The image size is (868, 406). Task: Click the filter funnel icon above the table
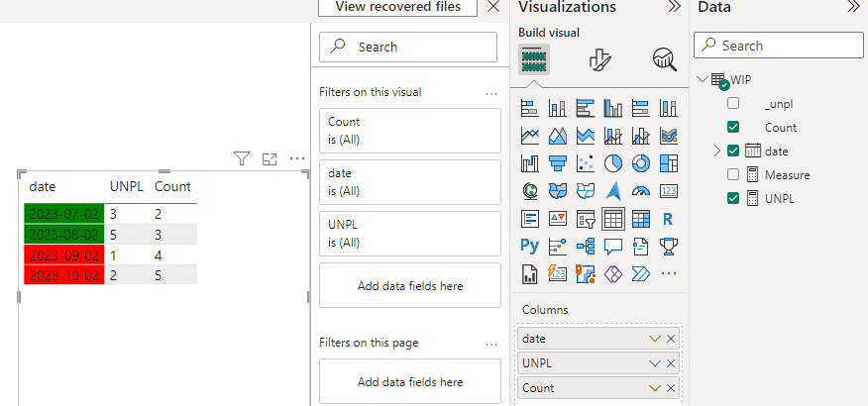242,159
